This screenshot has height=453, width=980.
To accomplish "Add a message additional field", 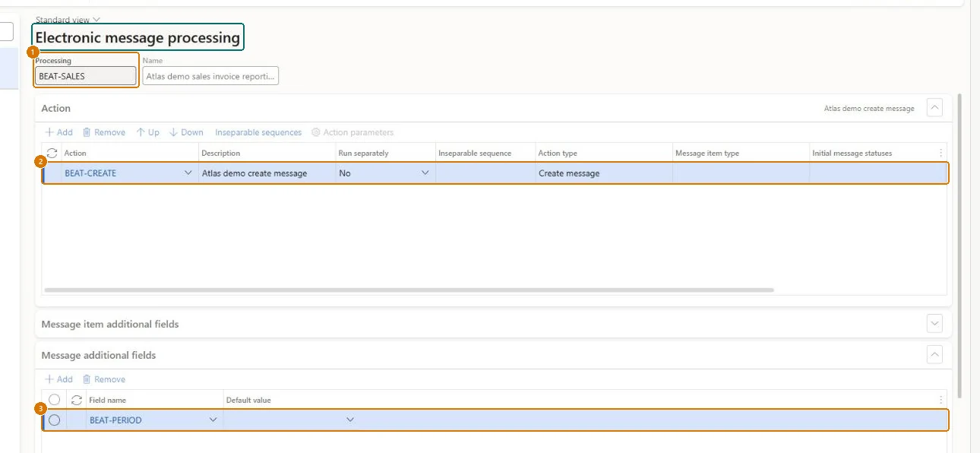I will pos(58,379).
